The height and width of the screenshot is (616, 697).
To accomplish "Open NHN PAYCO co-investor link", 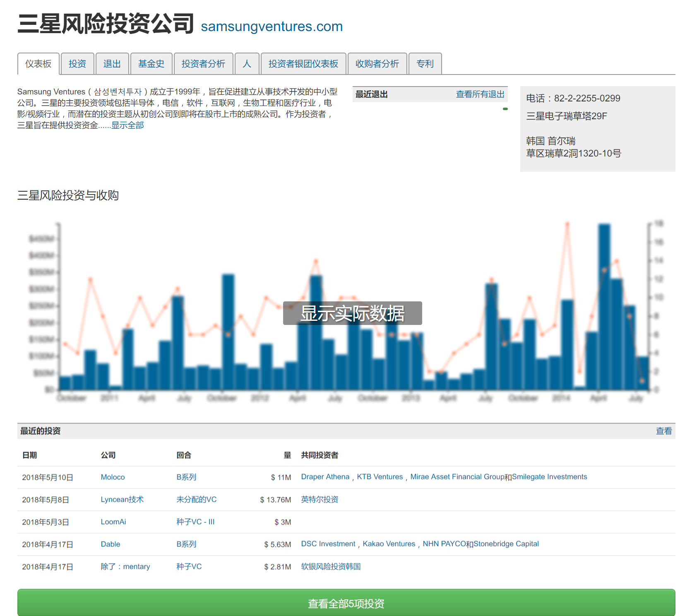I will click(445, 544).
